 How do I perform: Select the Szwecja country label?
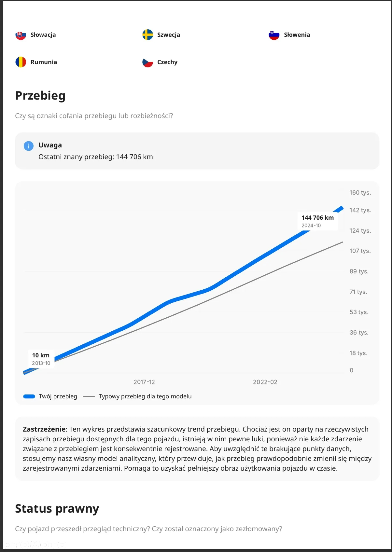pos(169,35)
